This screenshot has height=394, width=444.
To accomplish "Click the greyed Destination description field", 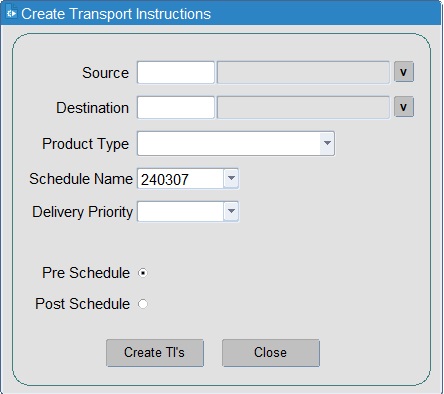I will click(303, 107).
